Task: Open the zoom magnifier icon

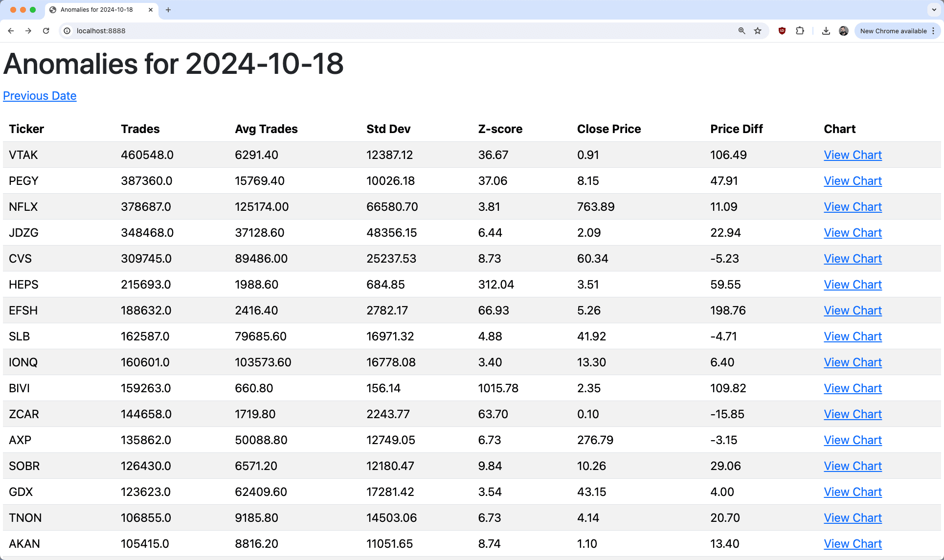Action: click(x=742, y=31)
